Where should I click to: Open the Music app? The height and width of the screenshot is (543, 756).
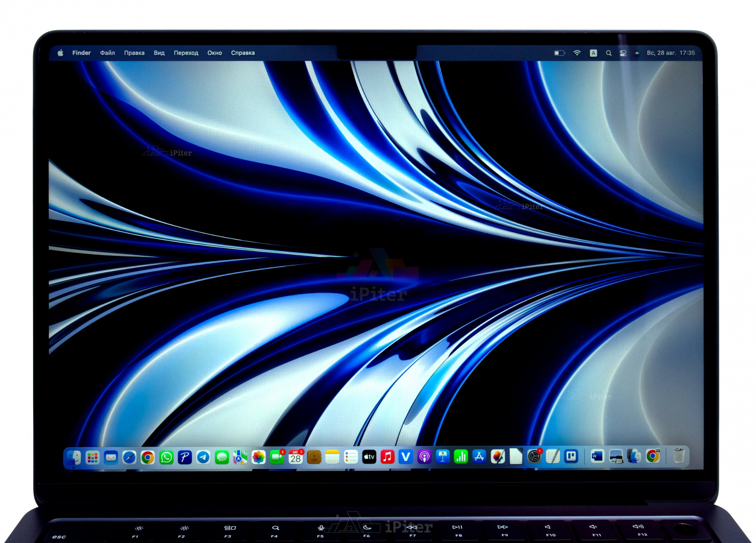[388, 457]
